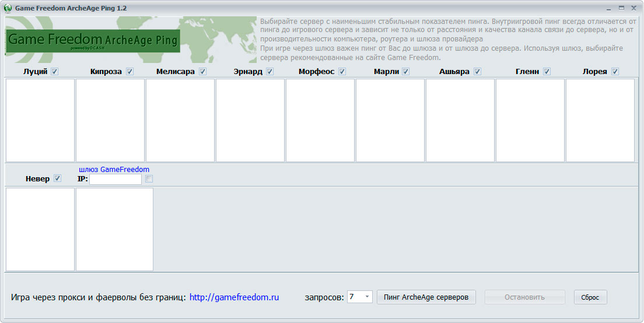Screen dimensions: 644x323
Task: Uncheck the Ашьяра server checkbox
Action: point(477,71)
